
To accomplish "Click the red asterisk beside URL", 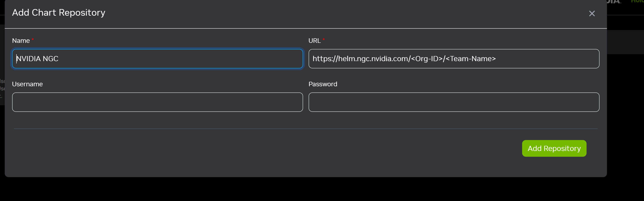I will pyautogui.click(x=323, y=39).
